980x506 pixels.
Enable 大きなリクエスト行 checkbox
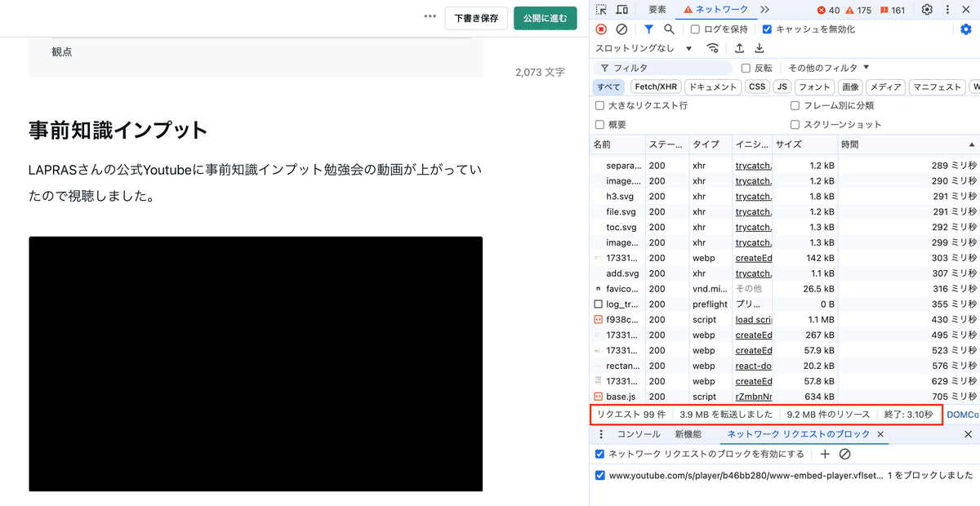[x=600, y=105]
